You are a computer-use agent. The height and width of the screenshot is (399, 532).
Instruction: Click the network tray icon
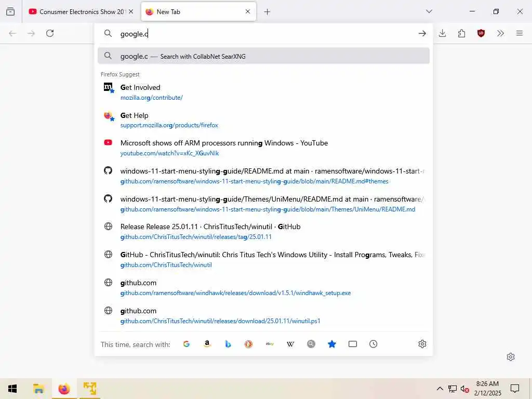pos(453,389)
